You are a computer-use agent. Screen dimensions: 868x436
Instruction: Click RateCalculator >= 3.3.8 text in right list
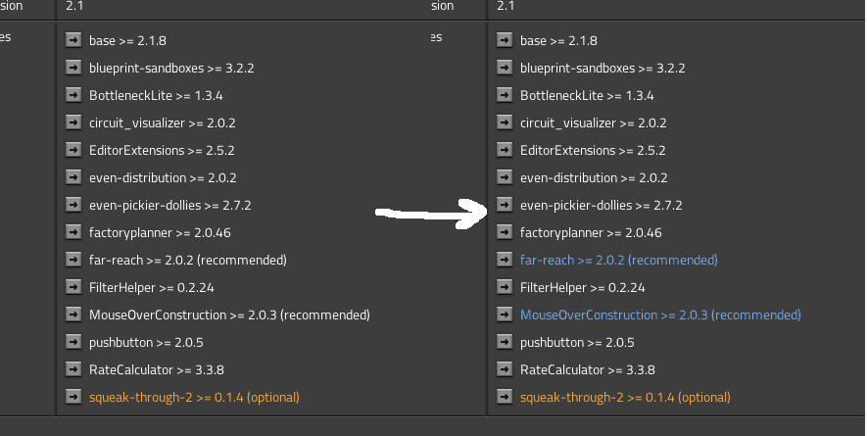[588, 369]
